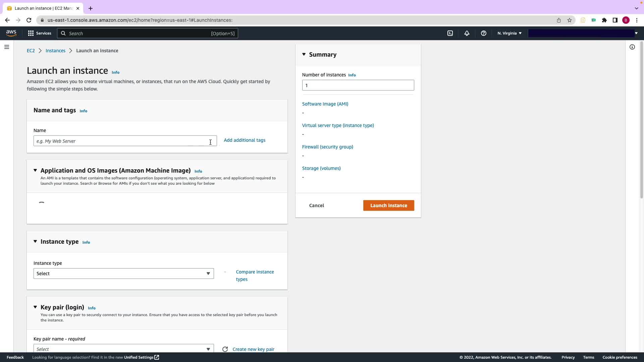Refresh the key pair list
The image size is (644, 362).
pyautogui.click(x=225, y=349)
